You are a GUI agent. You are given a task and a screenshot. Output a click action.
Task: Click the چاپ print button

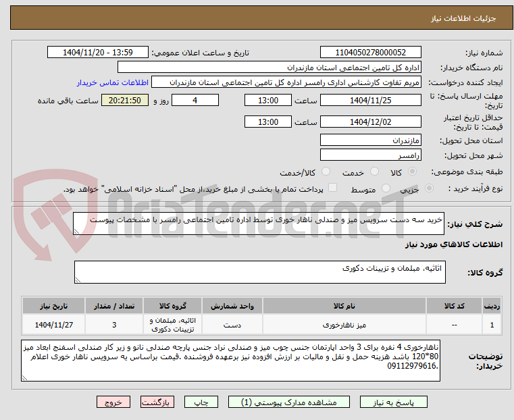(201, 402)
